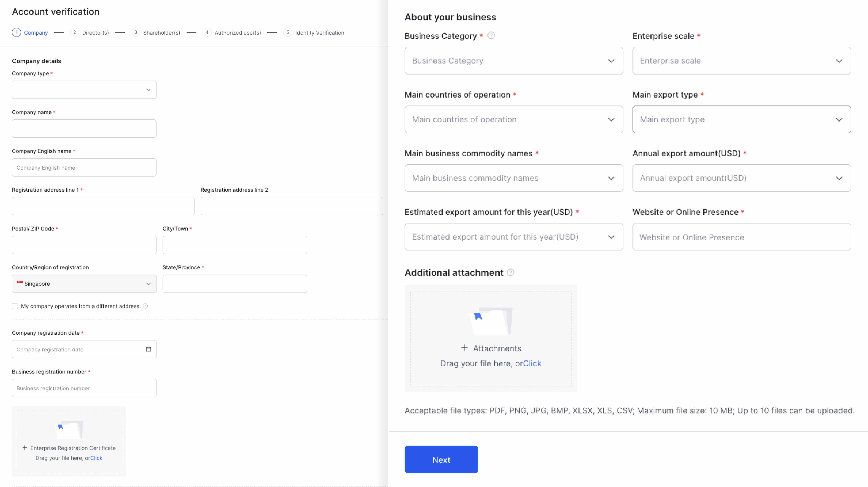Screen dimensions: 868x487
Task: Open Country/Region of registration Singapore dropdown
Action: coord(84,284)
